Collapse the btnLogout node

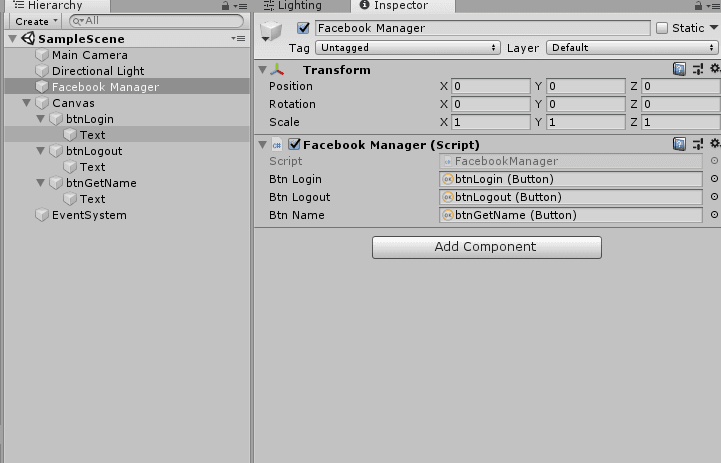tap(40, 150)
